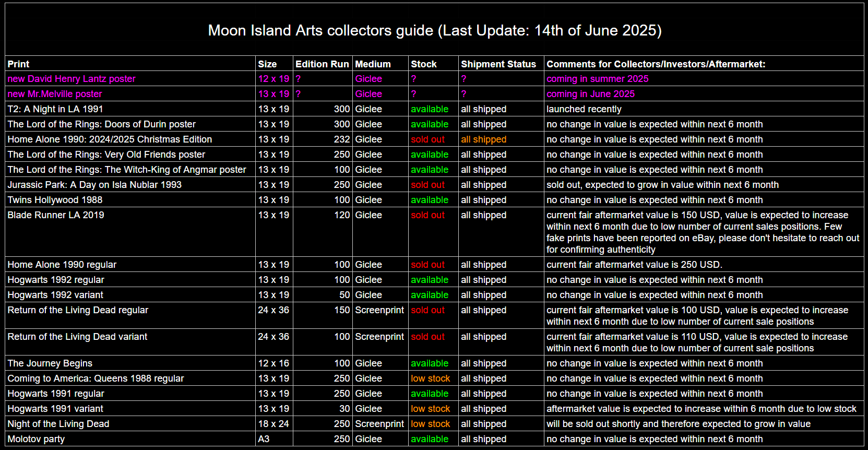Click size '12 x 16' for The Journey Begins
Screen dimensions: 868x450
point(274,363)
